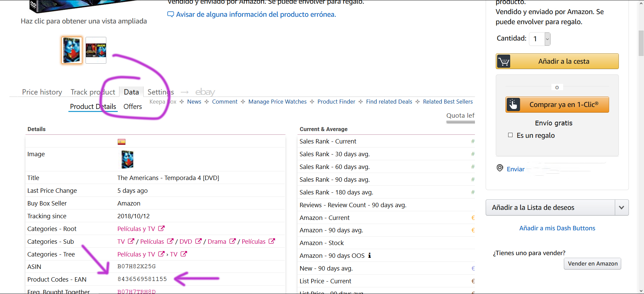Click the EAN code 8436569581155

point(142,279)
